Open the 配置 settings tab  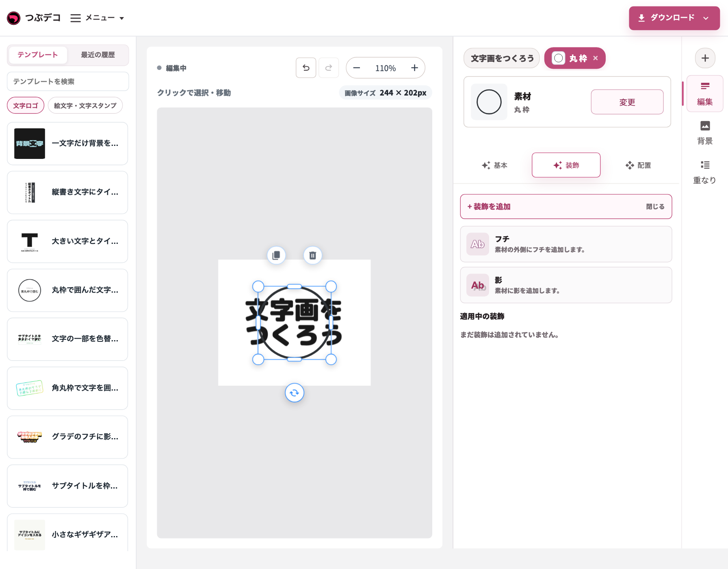(x=638, y=165)
